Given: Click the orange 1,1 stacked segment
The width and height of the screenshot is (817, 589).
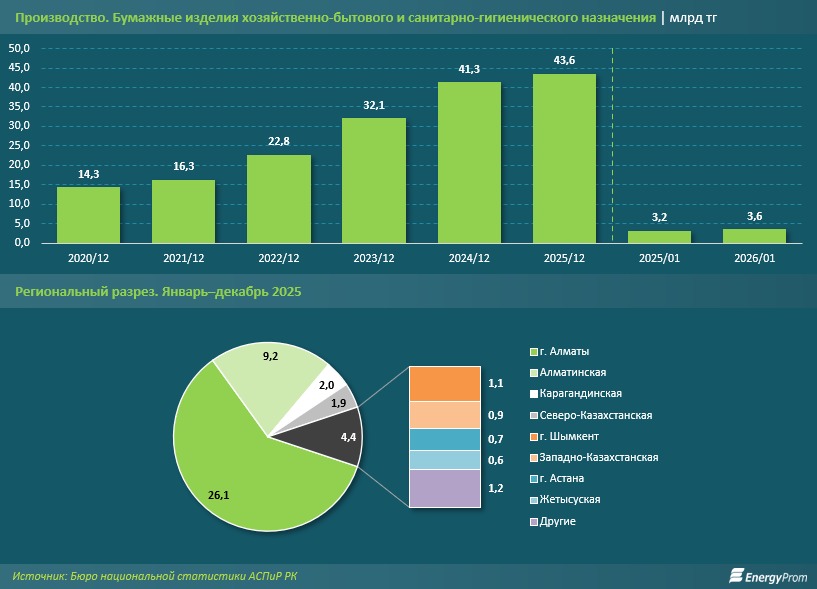Looking at the screenshot, I should (445, 384).
